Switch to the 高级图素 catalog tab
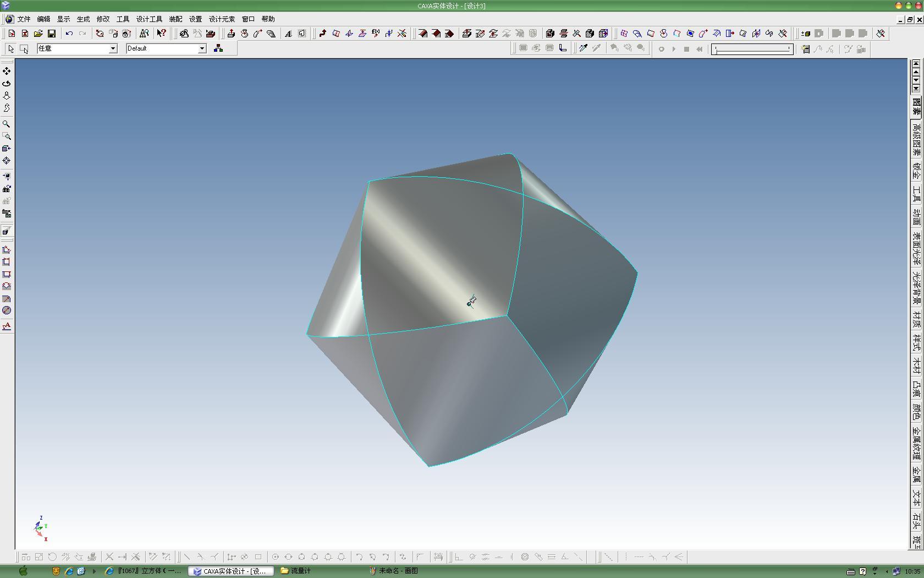The height and width of the screenshot is (578, 924). pyautogui.click(x=916, y=139)
